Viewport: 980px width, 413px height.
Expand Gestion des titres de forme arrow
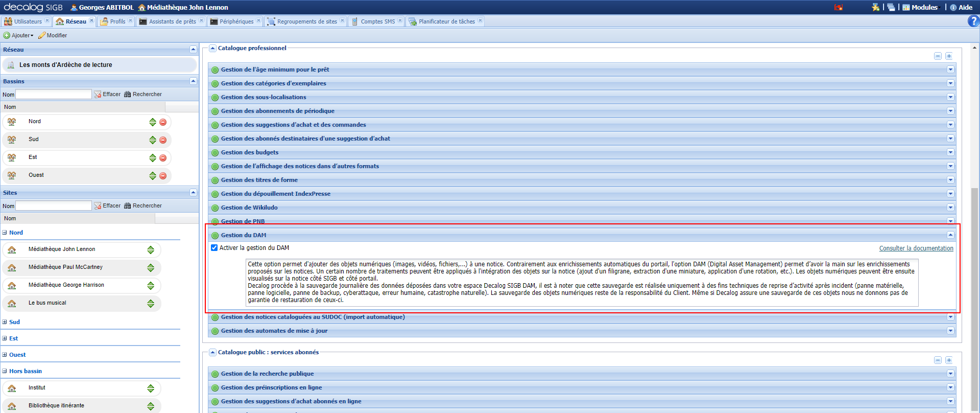[x=950, y=180]
